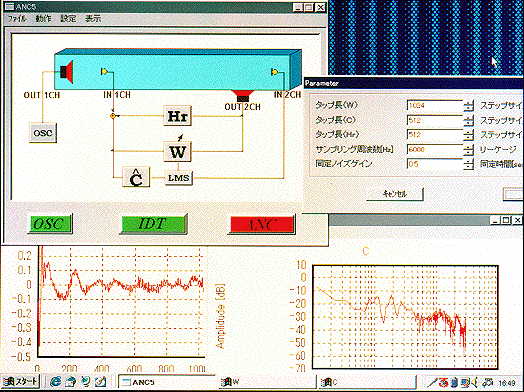This screenshot has width=524, height=392.
Task: Click the IN 1CH microphone icon
Action: (x=105, y=71)
